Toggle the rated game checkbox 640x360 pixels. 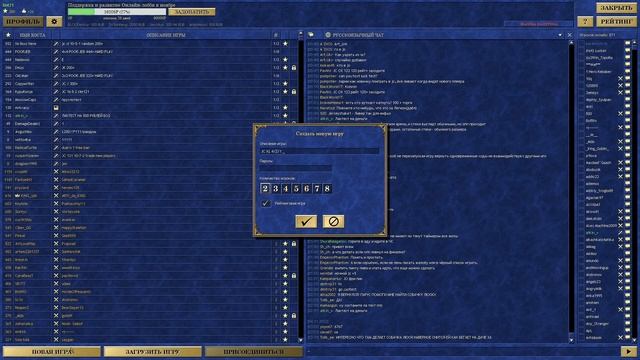(266, 203)
